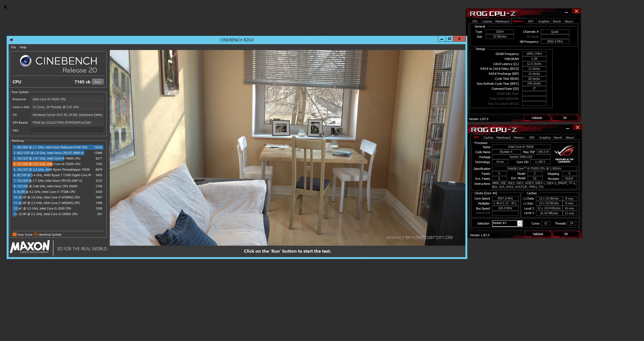Click the Core Speed value 4597.8 MHz
Viewport: 644px width, 341px height.
coord(505,198)
